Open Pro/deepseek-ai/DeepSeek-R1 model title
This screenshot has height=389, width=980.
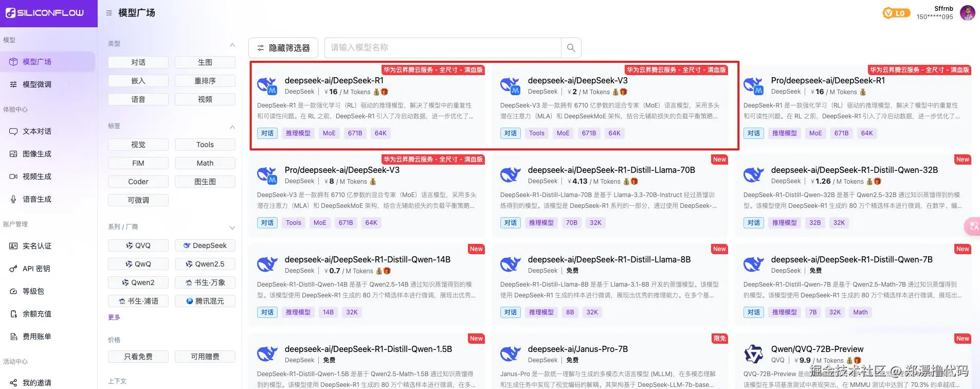click(828, 81)
